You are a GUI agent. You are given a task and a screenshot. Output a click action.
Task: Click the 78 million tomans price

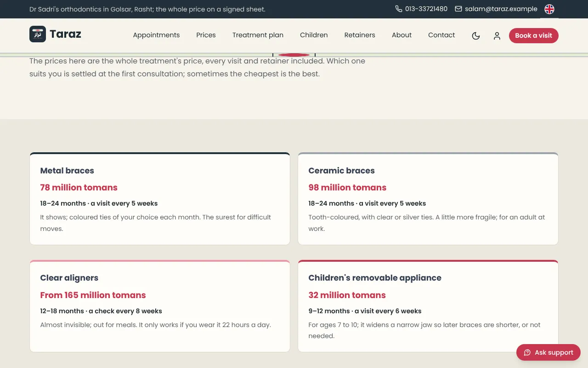pos(79,188)
